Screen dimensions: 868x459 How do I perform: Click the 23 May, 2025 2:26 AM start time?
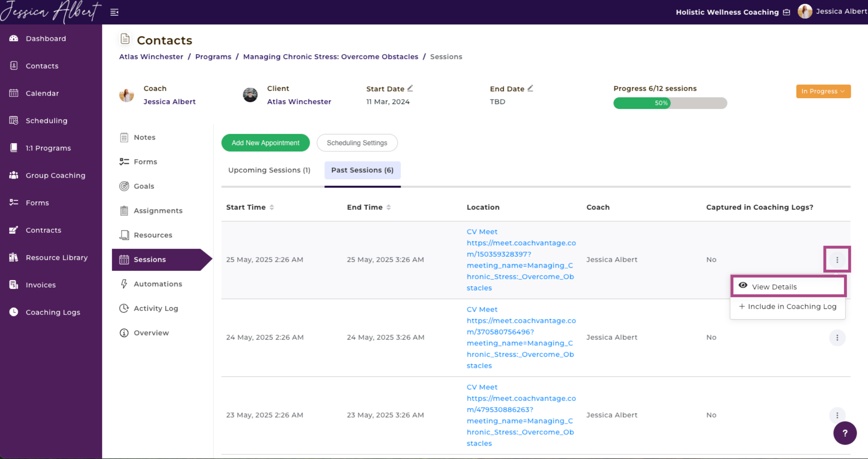(264, 415)
